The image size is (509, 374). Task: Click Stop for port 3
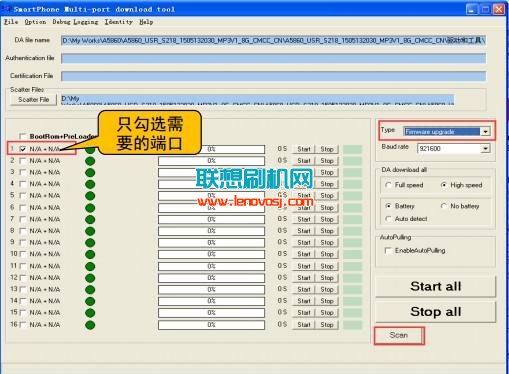[x=327, y=172]
